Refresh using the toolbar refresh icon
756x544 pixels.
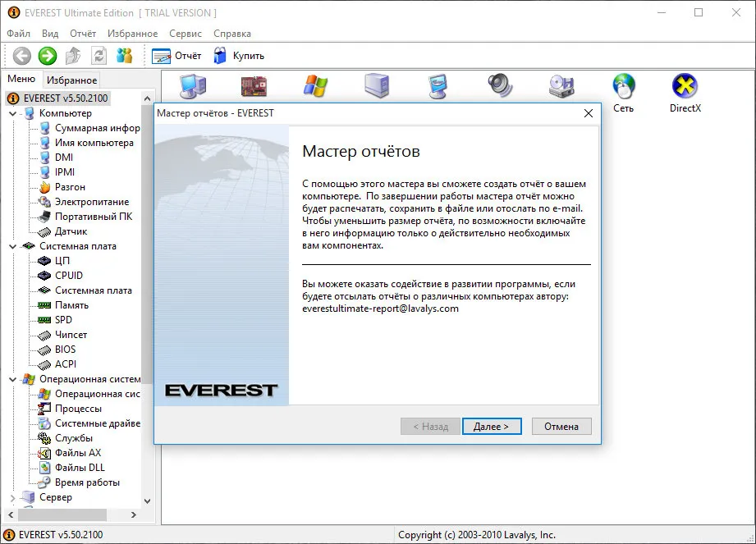coord(99,56)
